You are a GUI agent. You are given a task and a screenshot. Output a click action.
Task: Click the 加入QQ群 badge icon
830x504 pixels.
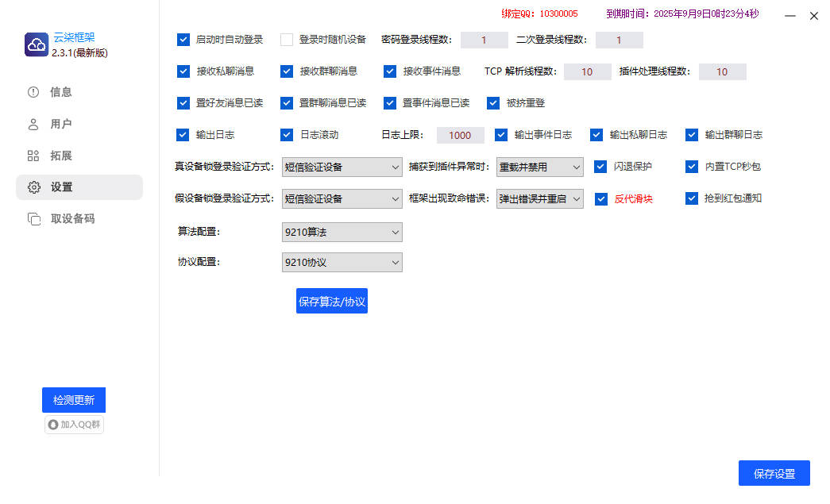(x=53, y=425)
